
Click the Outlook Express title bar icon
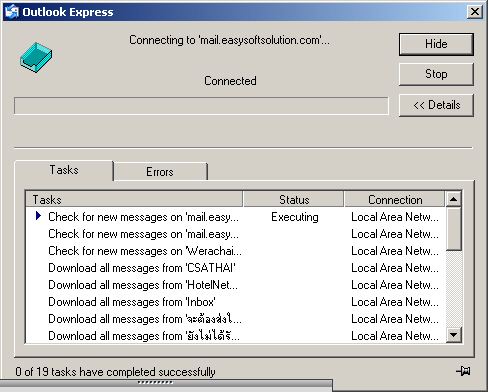click(12, 12)
